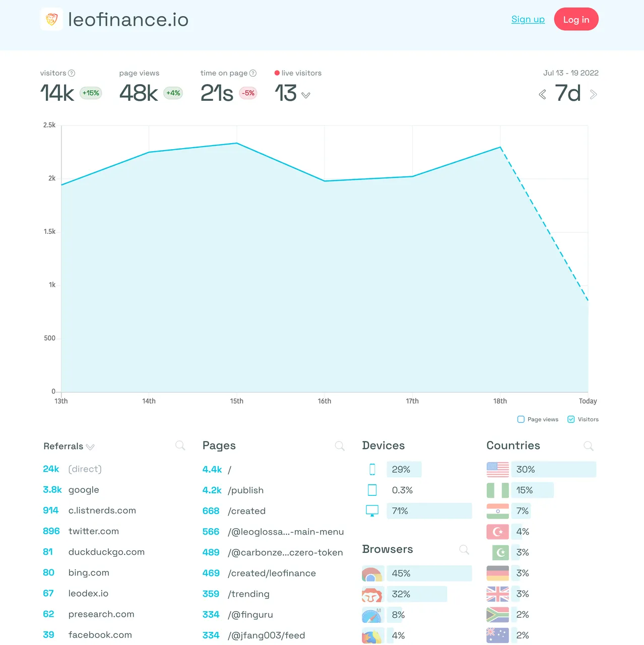The image size is (644, 645).
Task: Go to previous period with left chevron
Action: coord(542,94)
